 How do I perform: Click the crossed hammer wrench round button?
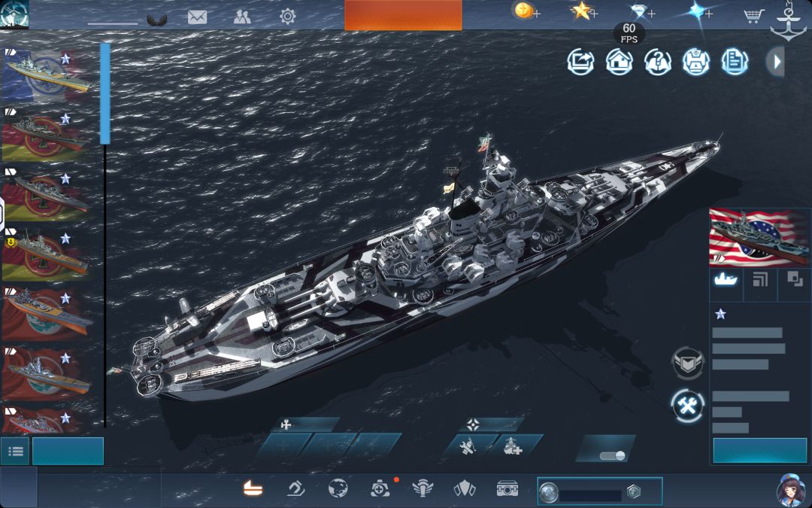688,406
